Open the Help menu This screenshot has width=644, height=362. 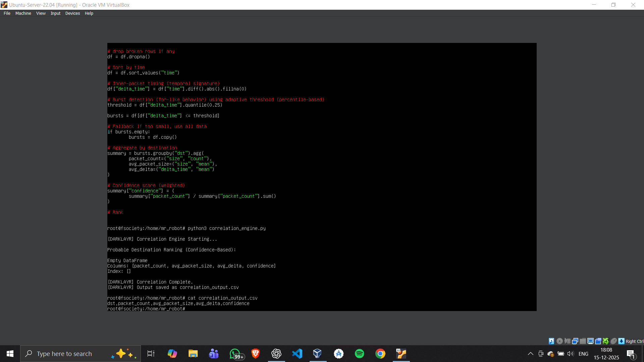click(x=89, y=13)
